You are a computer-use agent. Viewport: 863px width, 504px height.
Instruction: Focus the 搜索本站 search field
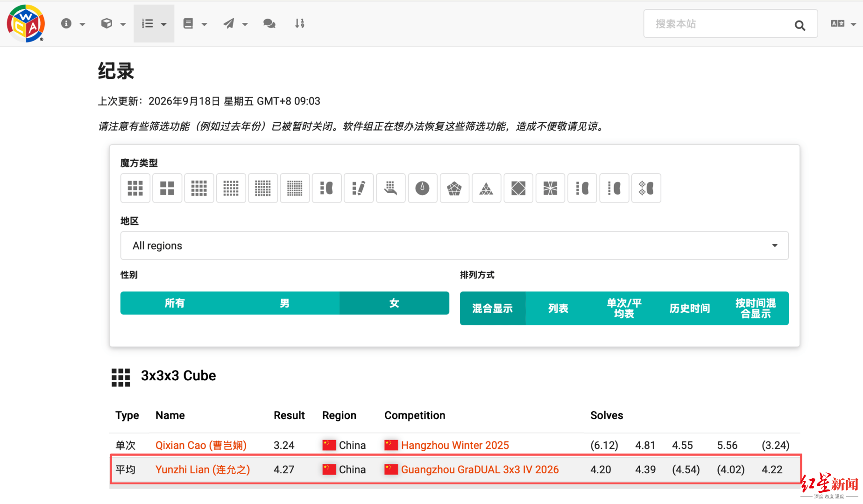(719, 24)
